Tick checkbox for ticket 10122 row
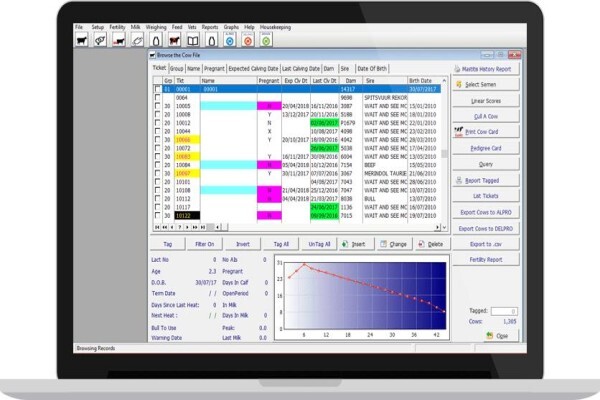The image size is (600, 400). 157,216
